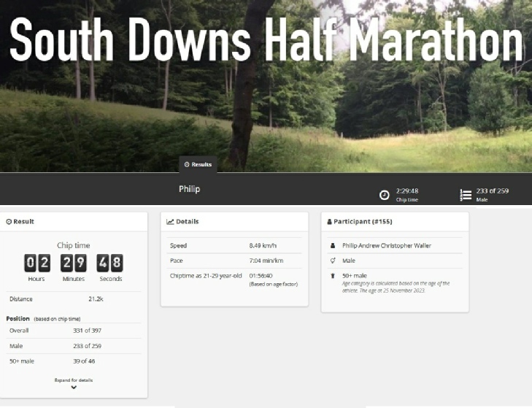Select the 50+ male position row 39 of 46
Viewport: 532px width, 408px height.
74,361
